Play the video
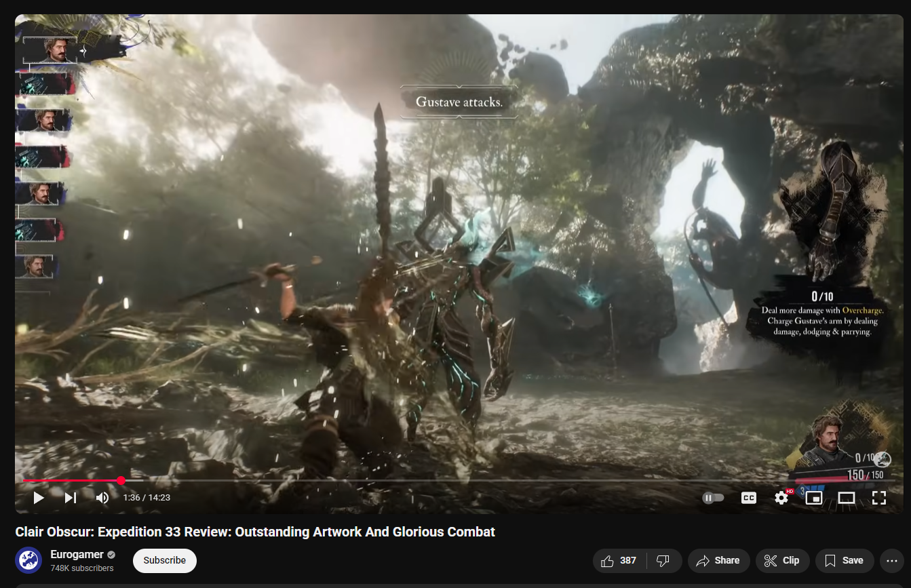 (39, 498)
